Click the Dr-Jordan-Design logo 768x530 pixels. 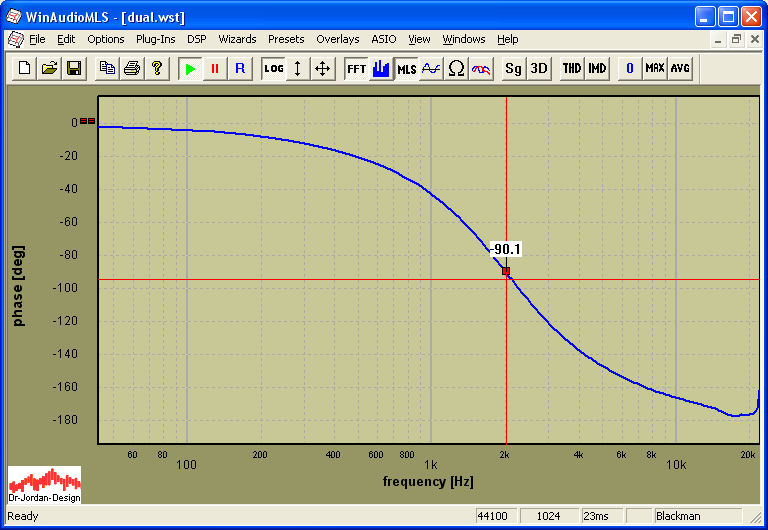pos(45,484)
